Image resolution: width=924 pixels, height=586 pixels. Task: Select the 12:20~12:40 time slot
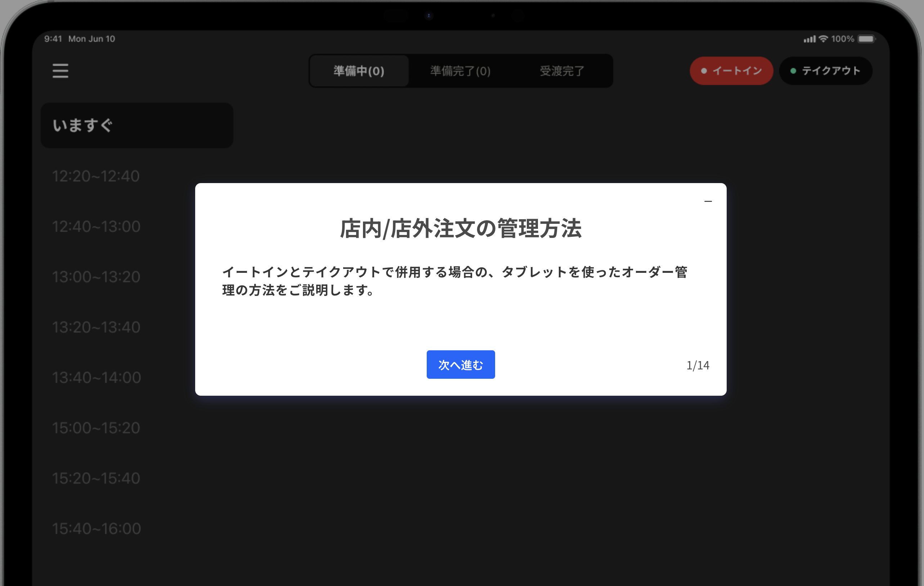[96, 176]
